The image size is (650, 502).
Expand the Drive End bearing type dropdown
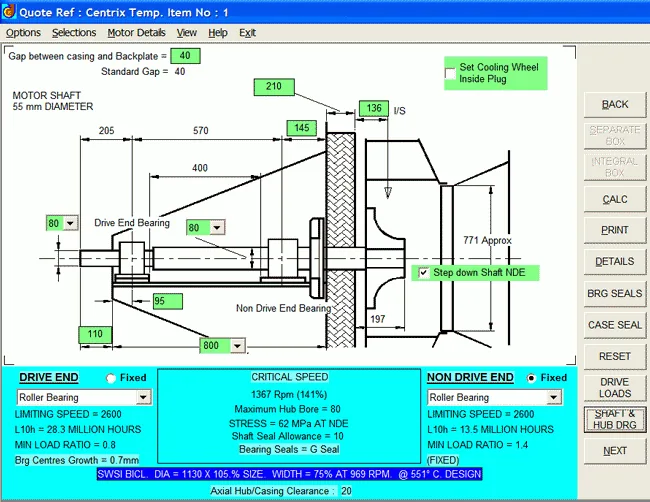[143, 397]
